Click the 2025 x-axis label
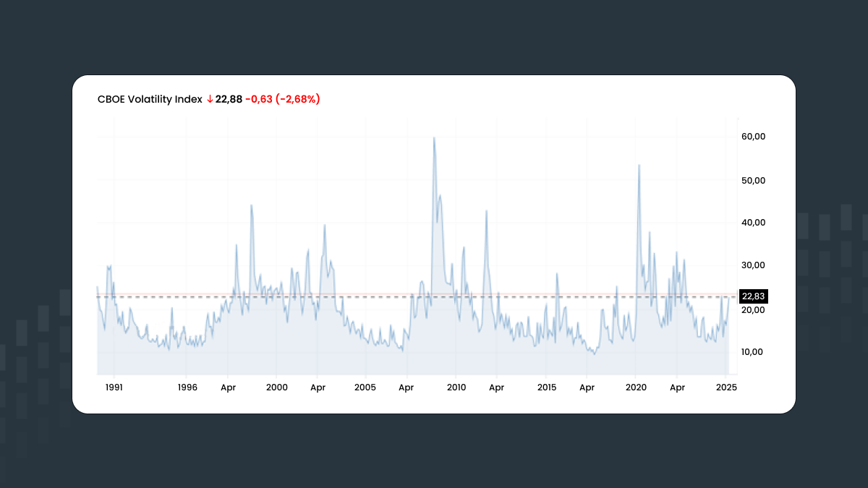Viewport: 868px width, 488px height. [x=726, y=388]
